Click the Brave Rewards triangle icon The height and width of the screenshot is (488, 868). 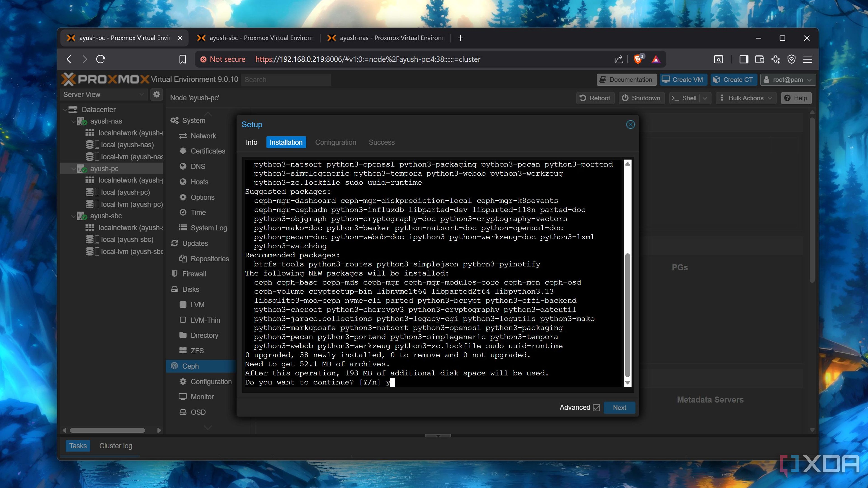point(656,60)
